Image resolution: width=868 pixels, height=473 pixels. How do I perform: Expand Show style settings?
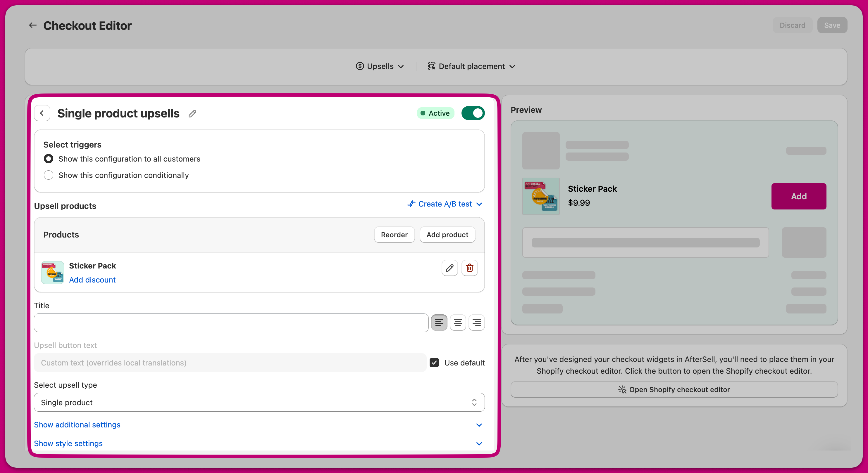point(68,443)
